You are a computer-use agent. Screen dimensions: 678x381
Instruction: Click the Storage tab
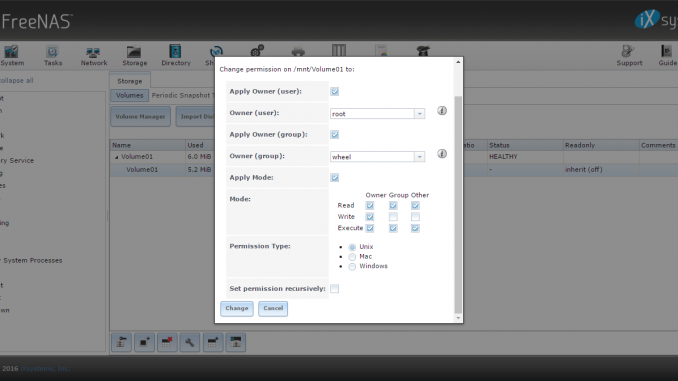[x=130, y=81]
